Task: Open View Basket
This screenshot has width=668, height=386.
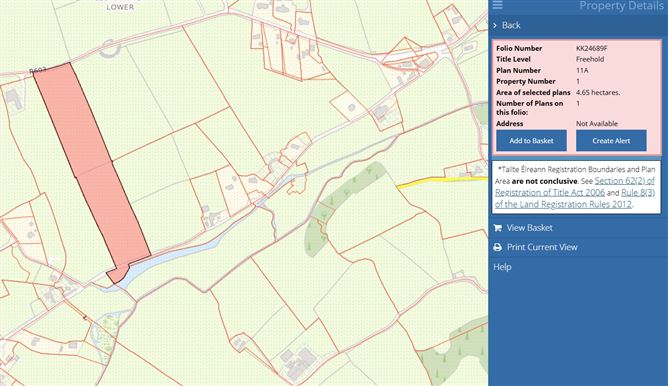Action: click(530, 228)
